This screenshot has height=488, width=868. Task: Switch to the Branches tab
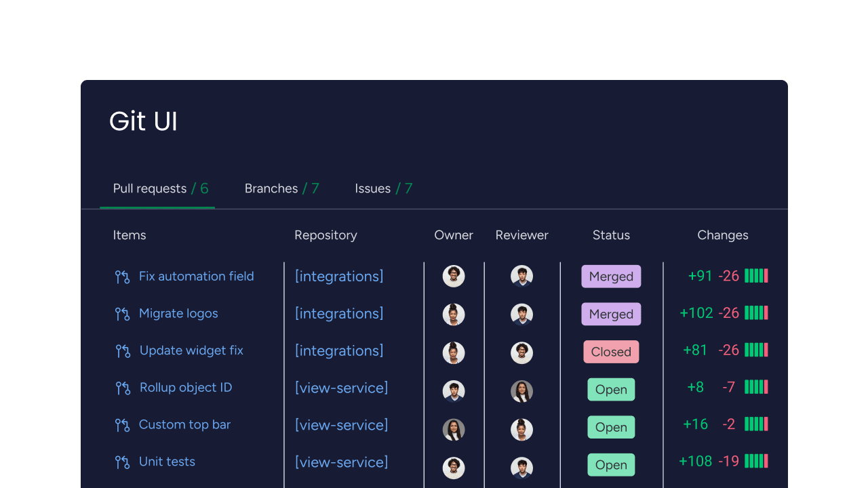pos(282,188)
